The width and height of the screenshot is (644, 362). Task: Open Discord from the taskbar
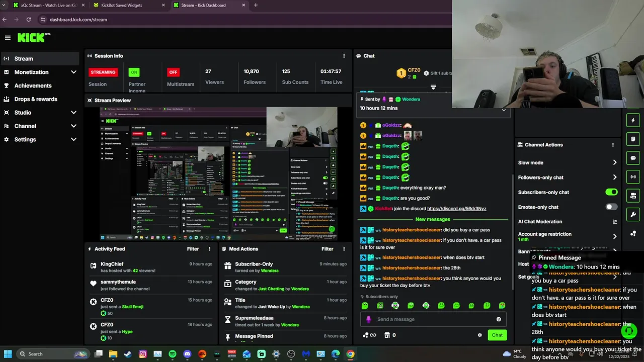pyautogui.click(x=188, y=354)
